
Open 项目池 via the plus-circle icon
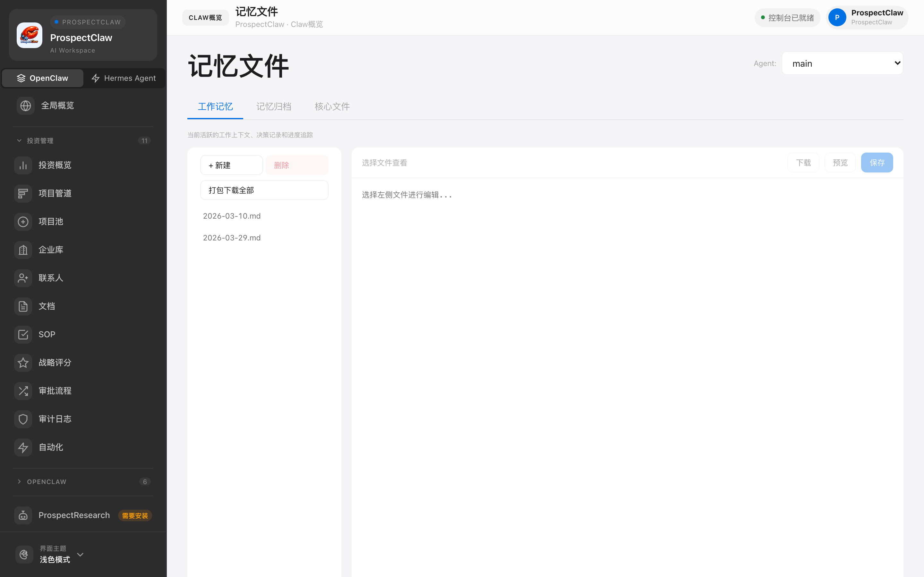(23, 221)
